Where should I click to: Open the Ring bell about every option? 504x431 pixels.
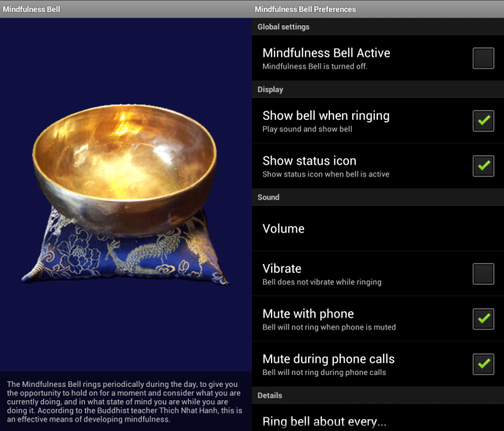[378, 418]
